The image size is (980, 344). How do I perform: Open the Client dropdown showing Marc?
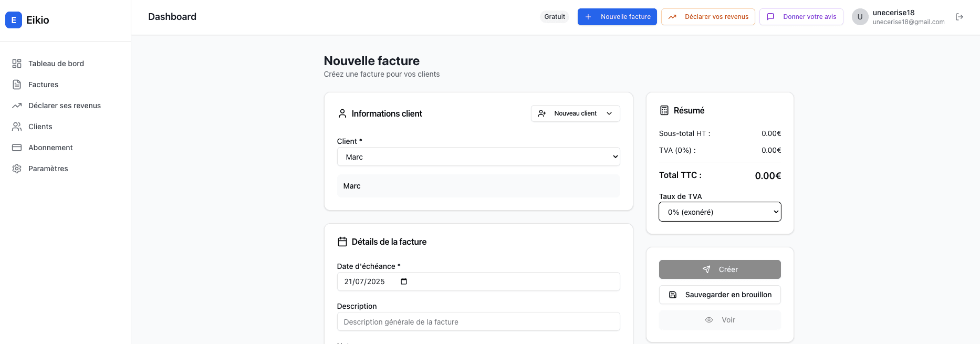478,157
